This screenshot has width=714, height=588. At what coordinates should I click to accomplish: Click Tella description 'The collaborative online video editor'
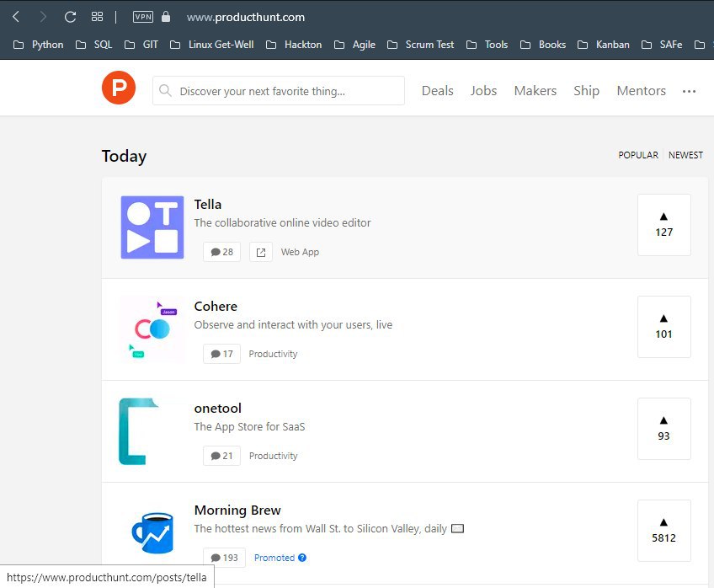tap(282, 222)
